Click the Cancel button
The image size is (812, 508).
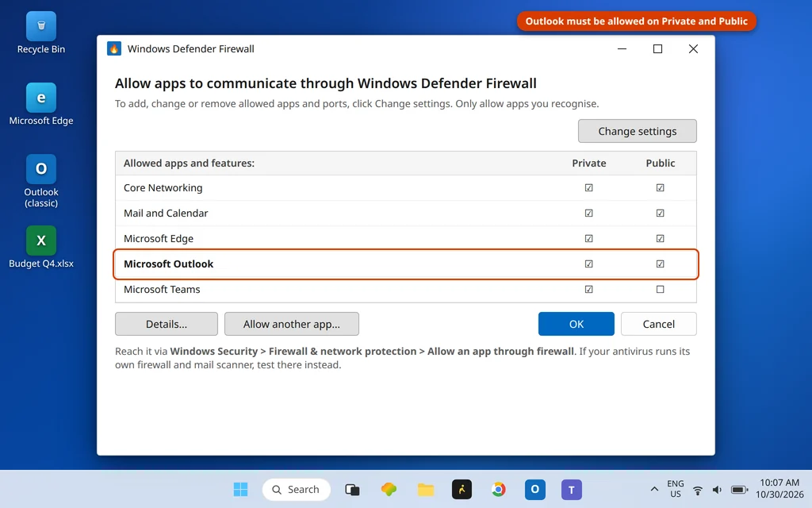coord(659,324)
